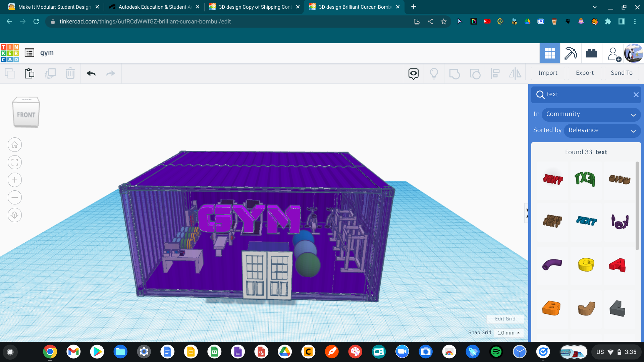Screen dimensions: 644x362
Task: Click the first red TEXT shape thumbnail
Action: coord(552,179)
